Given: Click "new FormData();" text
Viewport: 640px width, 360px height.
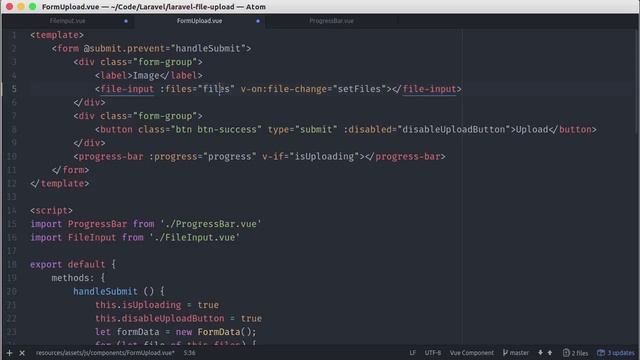Looking at the screenshot, I should click(216, 332).
